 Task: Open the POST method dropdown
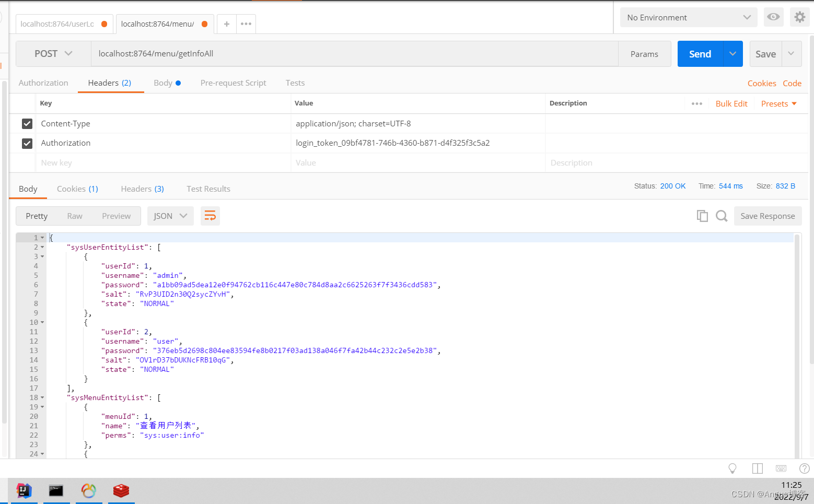[x=52, y=53]
